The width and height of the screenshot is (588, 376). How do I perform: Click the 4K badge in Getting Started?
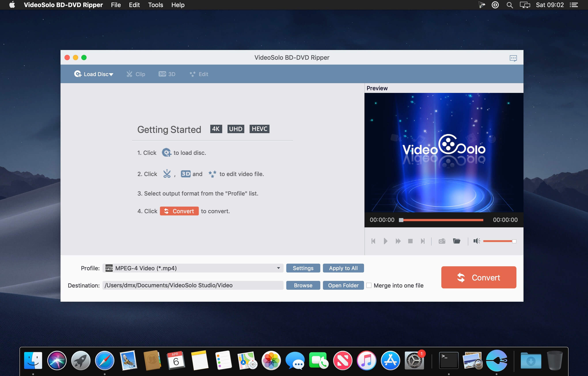click(216, 129)
